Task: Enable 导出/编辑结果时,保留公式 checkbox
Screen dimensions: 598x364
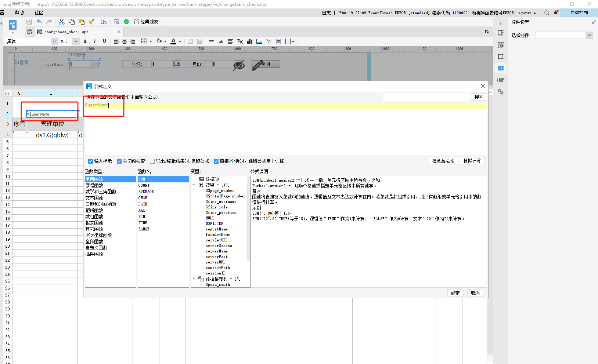Action: coord(152,161)
